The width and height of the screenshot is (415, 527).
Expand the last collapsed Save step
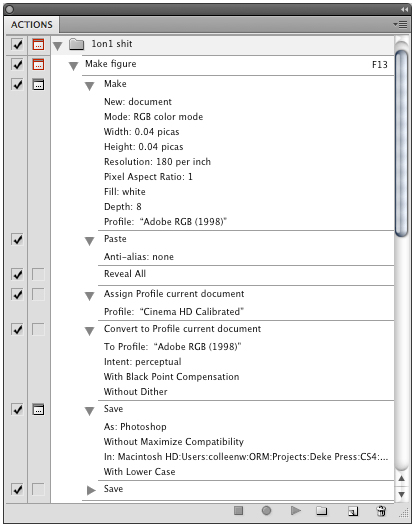[x=91, y=490]
